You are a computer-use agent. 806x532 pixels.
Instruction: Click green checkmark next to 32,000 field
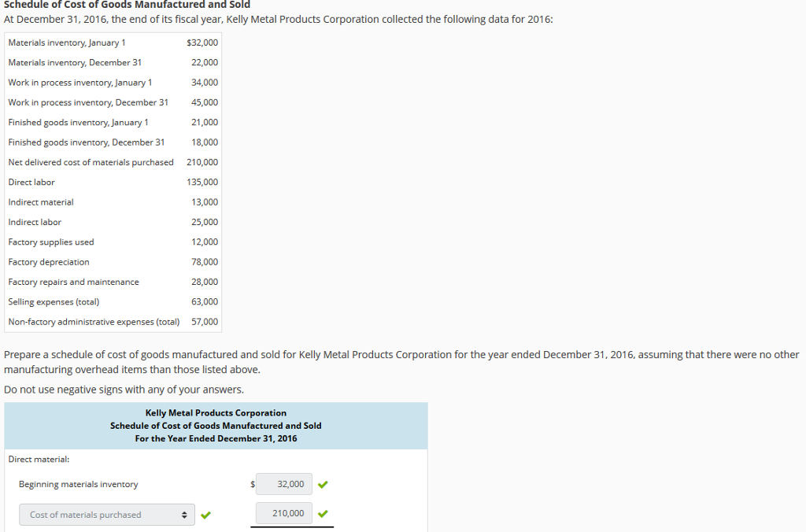pos(323,484)
